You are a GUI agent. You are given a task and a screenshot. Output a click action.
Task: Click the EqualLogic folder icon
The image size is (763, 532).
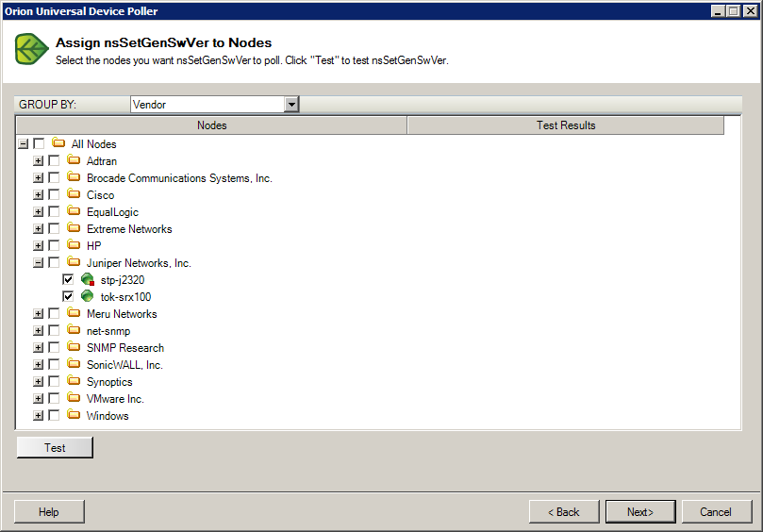(x=74, y=211)
